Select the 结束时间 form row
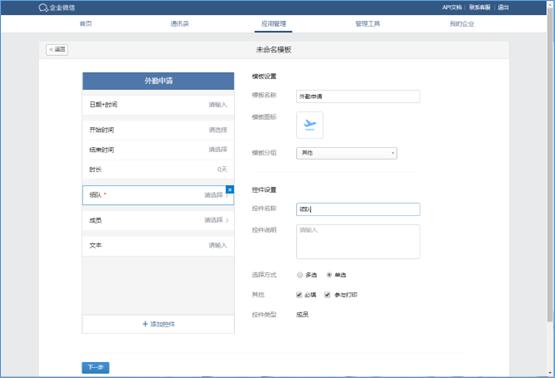555x378 pixels. [x=158, y=150]
